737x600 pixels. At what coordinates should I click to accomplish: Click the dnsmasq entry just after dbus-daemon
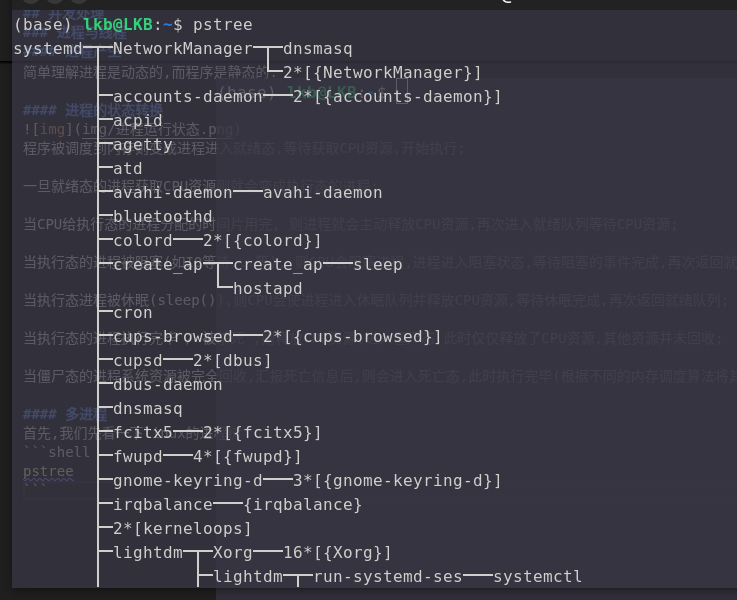(148, 409)
